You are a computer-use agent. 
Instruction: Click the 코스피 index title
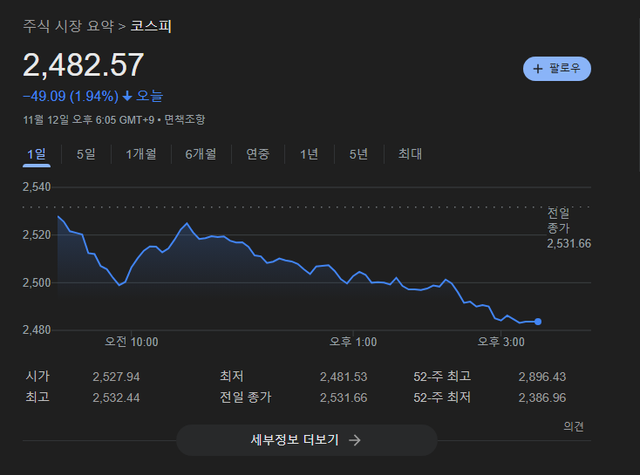(x=151, y=26)
